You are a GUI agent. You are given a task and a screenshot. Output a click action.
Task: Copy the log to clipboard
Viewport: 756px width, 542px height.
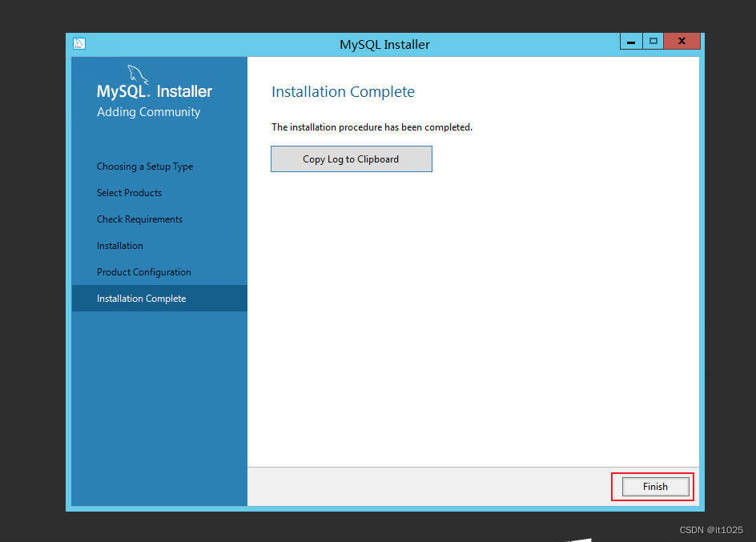[351, 159]
